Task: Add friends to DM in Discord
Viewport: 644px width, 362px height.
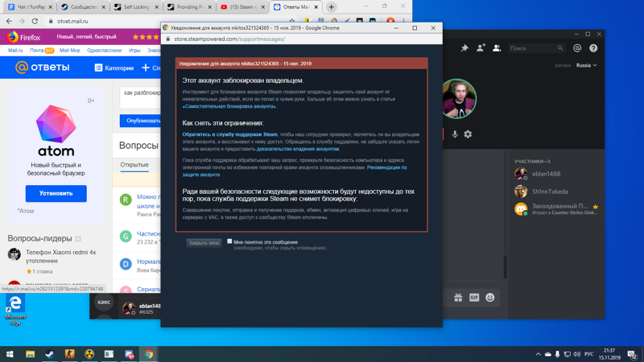Action: (481, 48)
